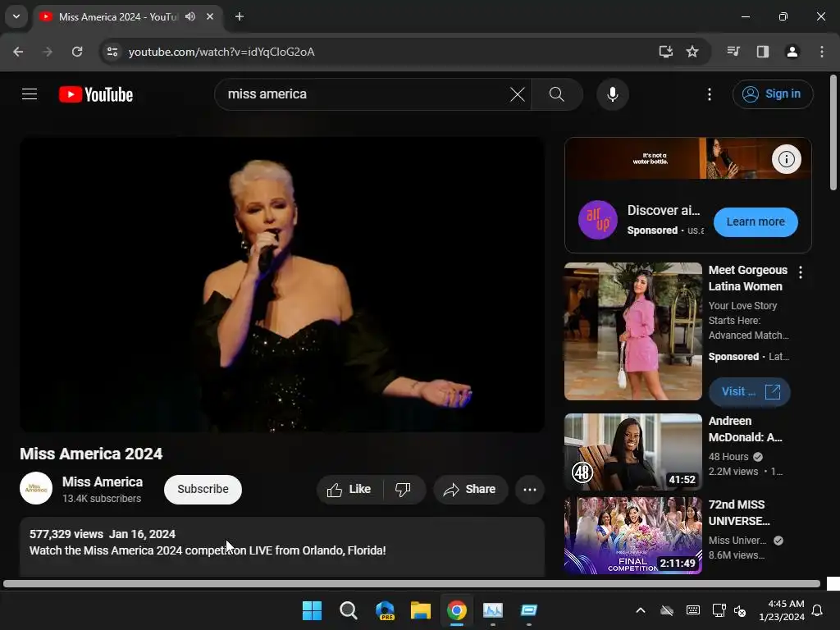Open more actions ellipsis under video
The width and height of the screenshot is (840, 630).
(x=530, y=489)
